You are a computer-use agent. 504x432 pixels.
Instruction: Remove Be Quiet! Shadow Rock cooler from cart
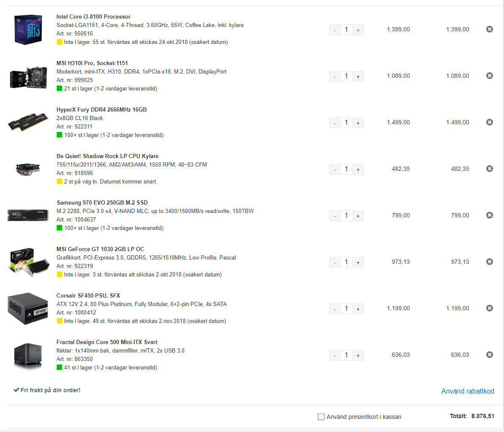click(x=489, y=169)
